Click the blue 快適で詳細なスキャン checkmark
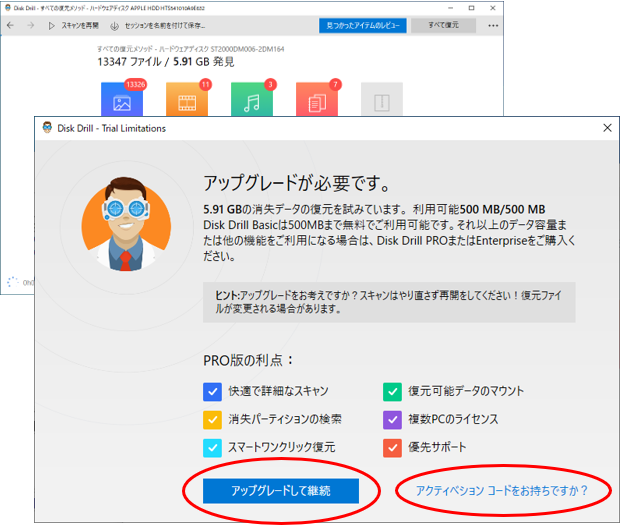The width and height of the screenshot is (620, 527). 212,392
